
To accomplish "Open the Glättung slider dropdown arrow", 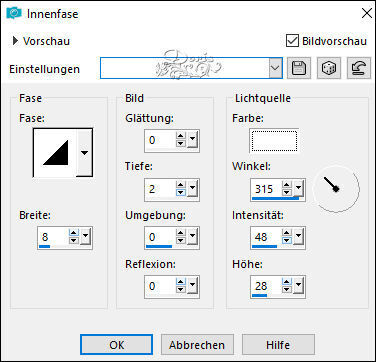I will point(193,140).
